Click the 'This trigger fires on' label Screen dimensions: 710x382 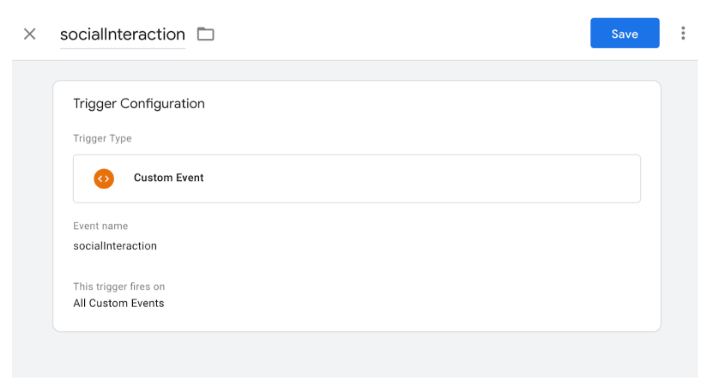tap(119, 286)
